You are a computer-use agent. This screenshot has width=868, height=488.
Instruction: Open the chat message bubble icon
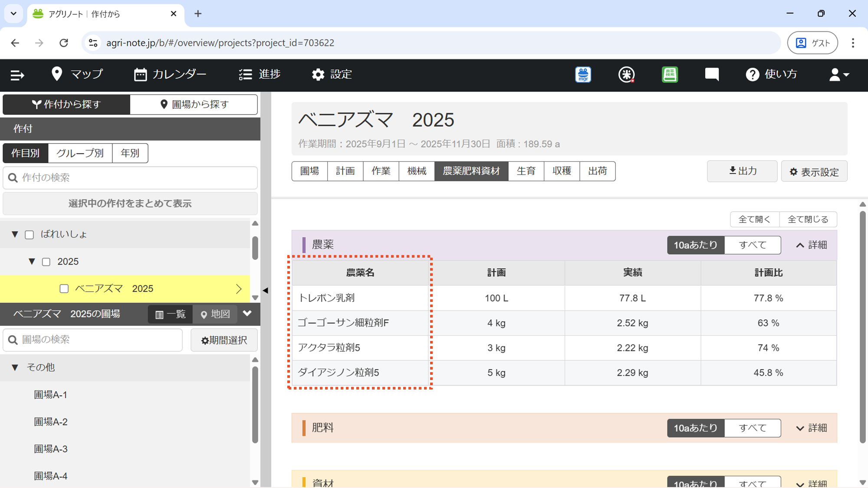pyautogui.click(x=712, y=75)
